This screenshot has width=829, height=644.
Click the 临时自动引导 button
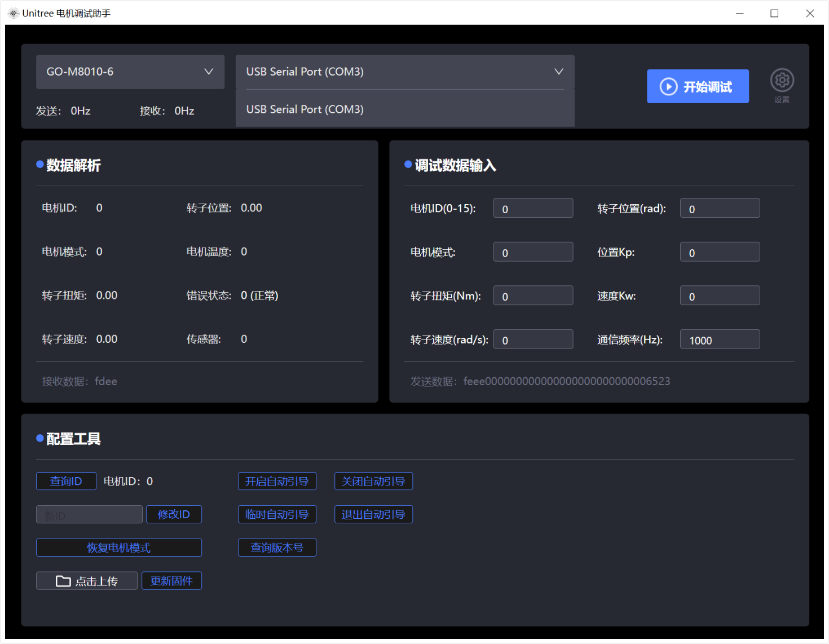(277, 514)
